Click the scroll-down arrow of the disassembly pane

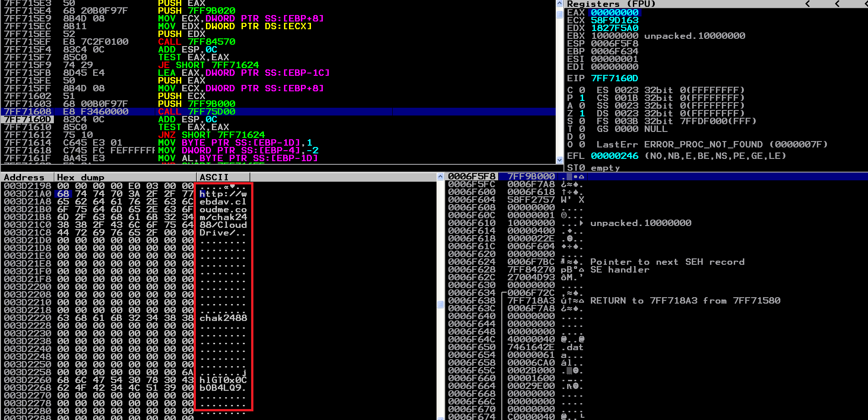560,160
